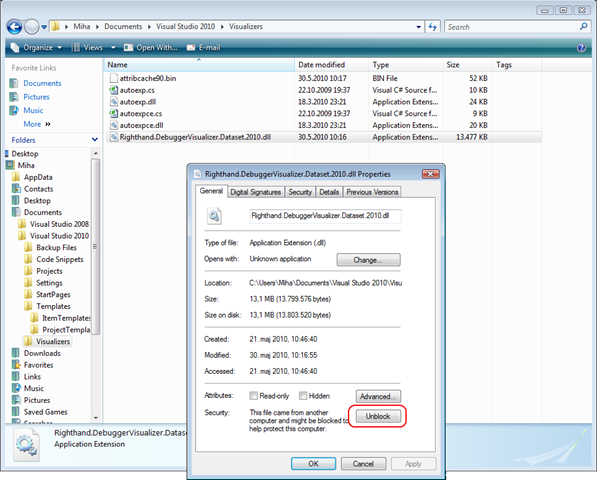Viewport: 597px width, 480px height.
Task: Click Documents in the address breadcrumb
Action: [x=123, y=27]
